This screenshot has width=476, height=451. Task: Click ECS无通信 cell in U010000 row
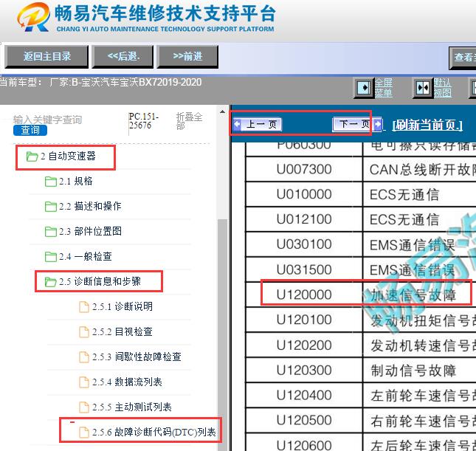[419, 194]
